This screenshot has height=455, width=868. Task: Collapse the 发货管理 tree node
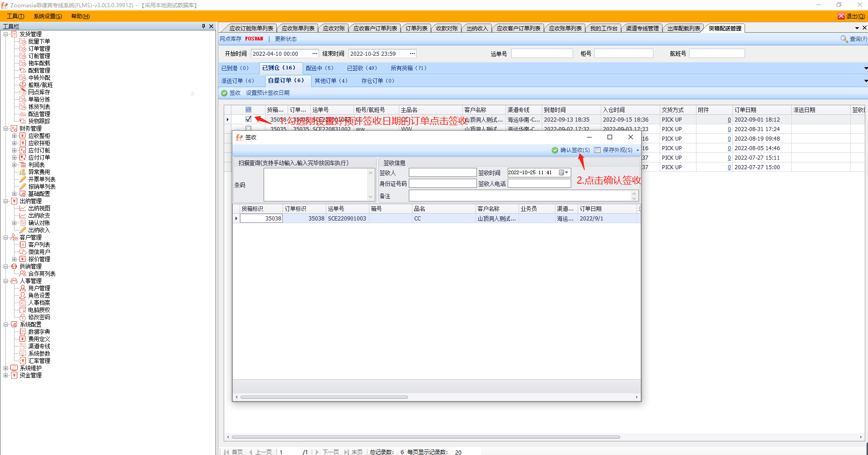[6, 34]
